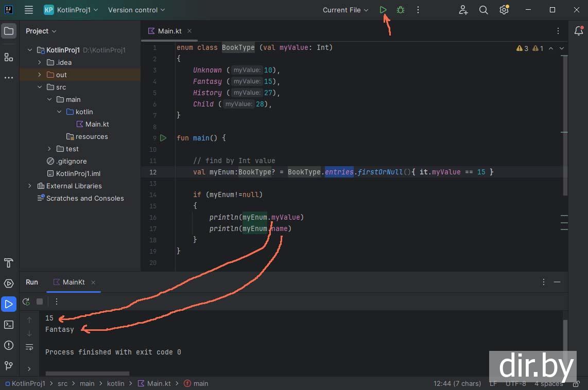Open IDE settings gear icon

(x=504, y=10)
